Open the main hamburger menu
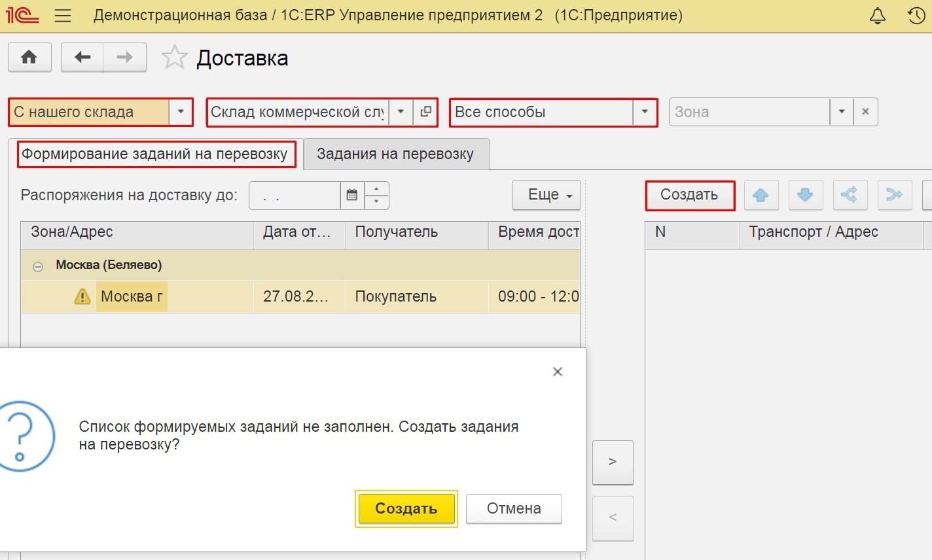 (x=63, y=14)
